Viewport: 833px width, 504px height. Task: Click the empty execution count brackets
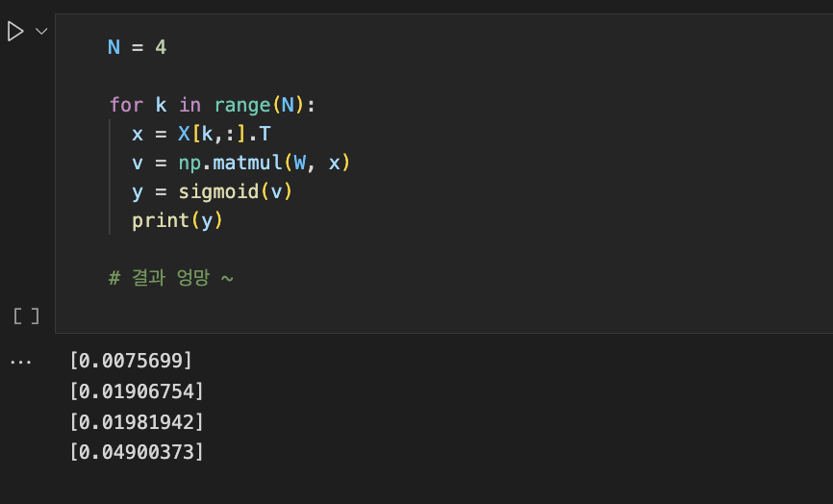26,316
